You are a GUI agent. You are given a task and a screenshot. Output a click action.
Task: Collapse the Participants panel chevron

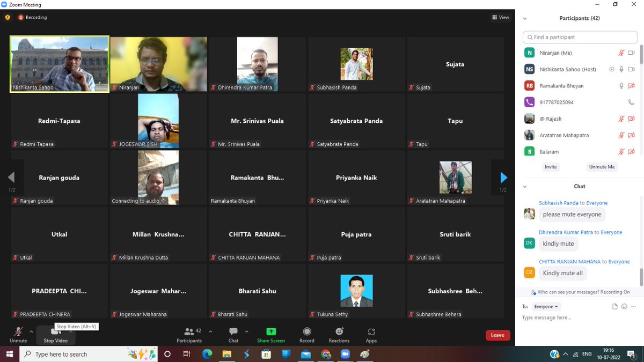coord(525,18)
